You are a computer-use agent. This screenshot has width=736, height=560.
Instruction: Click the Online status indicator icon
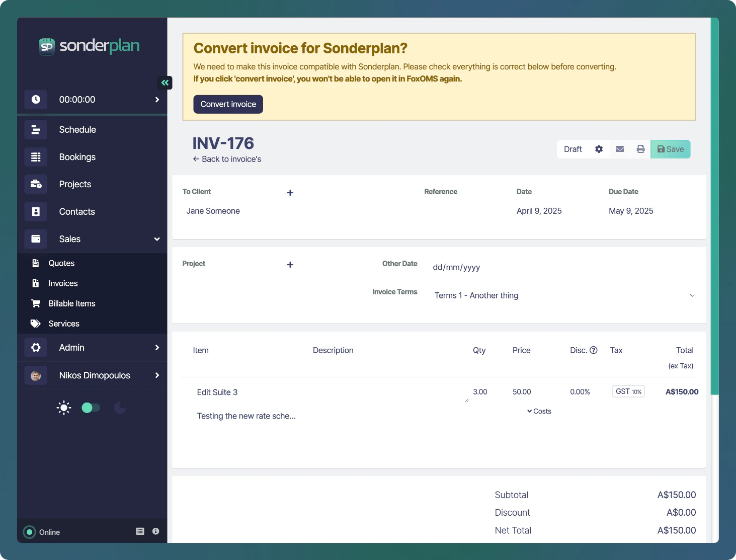pyautogui.click(x=30, y=532)
